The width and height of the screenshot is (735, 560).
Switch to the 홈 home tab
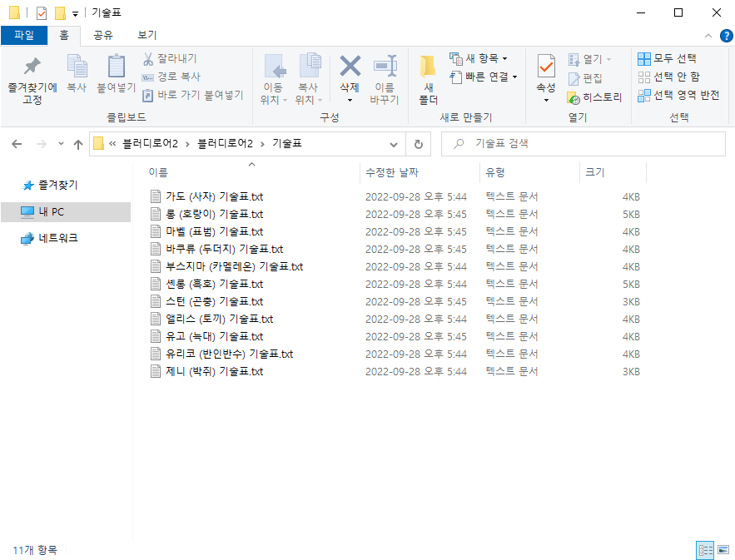tap(64, 35)
